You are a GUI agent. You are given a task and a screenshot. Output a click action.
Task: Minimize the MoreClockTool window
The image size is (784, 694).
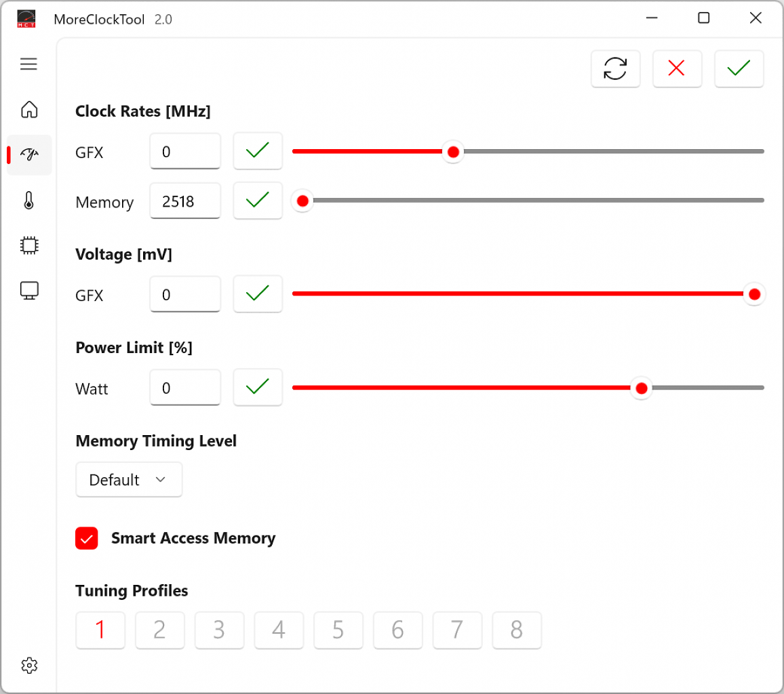click(652, 18)
